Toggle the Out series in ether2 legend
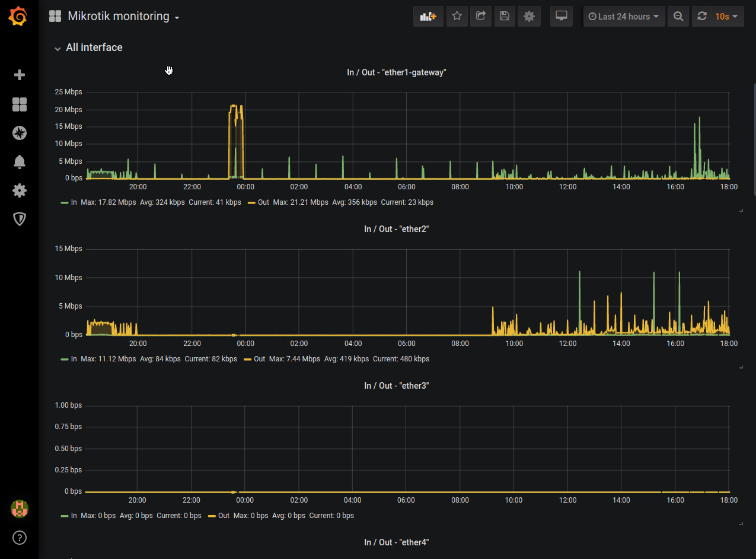 click(259, 359)
